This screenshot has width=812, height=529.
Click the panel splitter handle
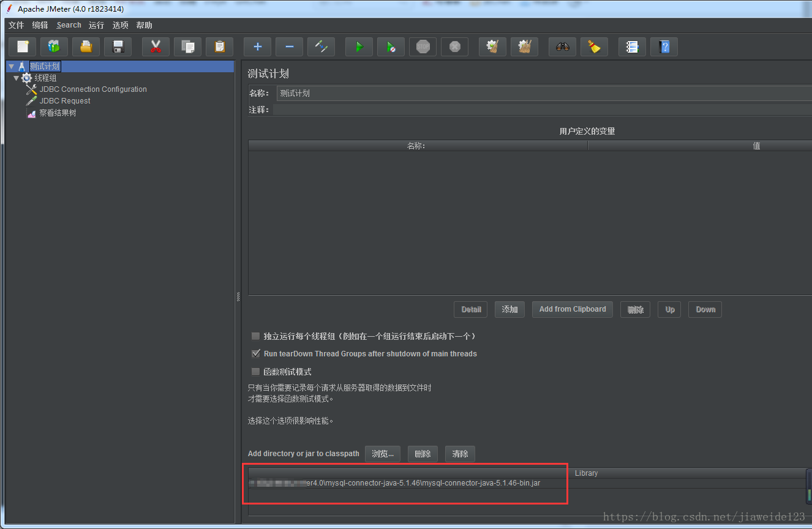(238, 296)
